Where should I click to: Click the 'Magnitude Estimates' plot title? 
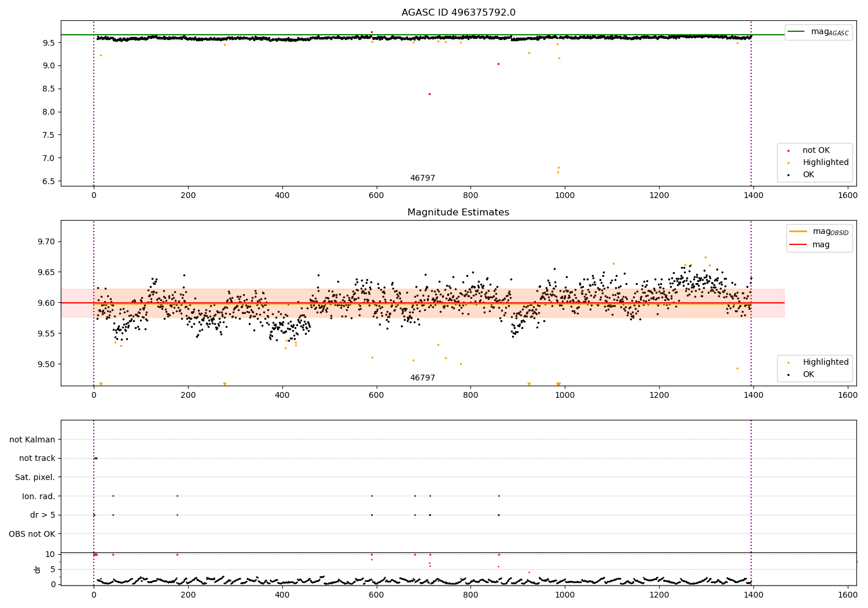tap(458, 213)
